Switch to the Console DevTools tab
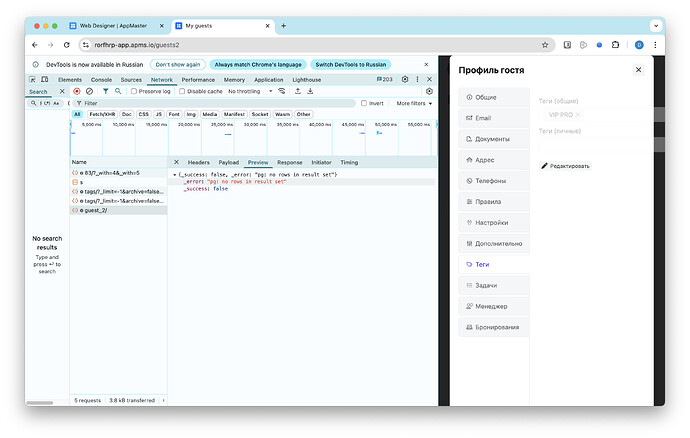The image size is (690, 438). point(101,80)
